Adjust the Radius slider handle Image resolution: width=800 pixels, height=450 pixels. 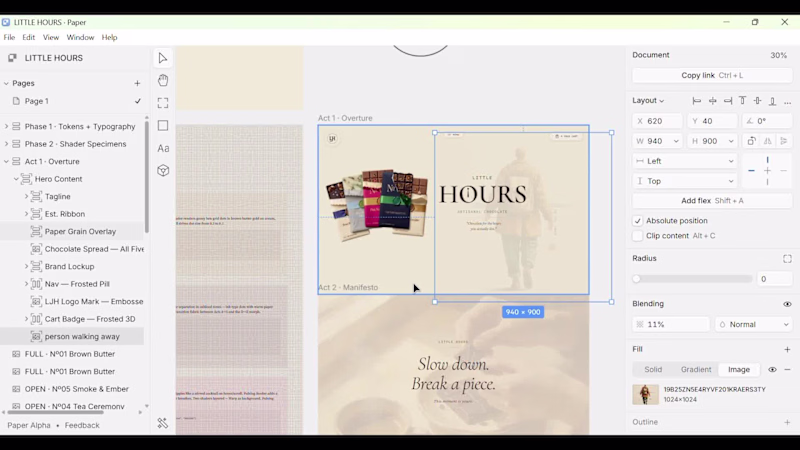[636, 279]
